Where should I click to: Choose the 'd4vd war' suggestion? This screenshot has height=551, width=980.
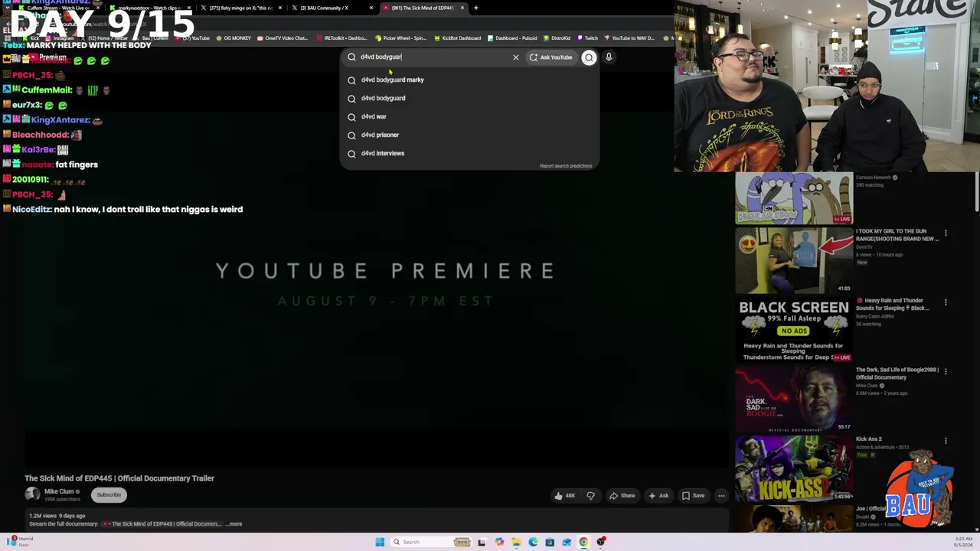tap(469, 116)
